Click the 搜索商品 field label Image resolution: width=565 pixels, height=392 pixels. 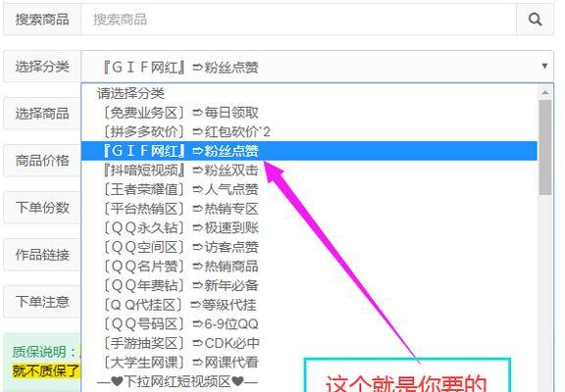tap(42, 19)
